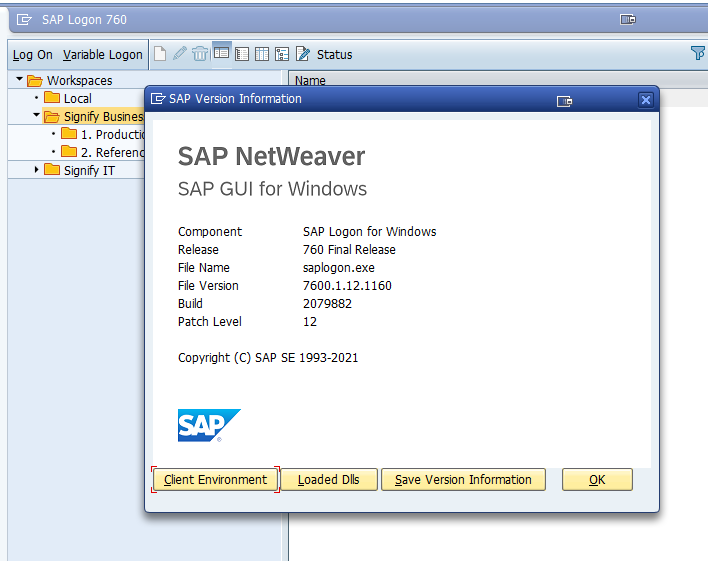Screen dimensions: 708x561
Task: Click the notepad-with-pencil icon beside Status
Action: click(x=303, y=54)
